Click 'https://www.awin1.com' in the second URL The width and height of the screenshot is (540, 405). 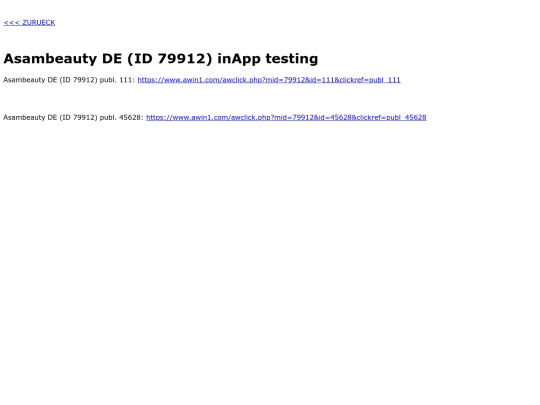click(187, 117)
